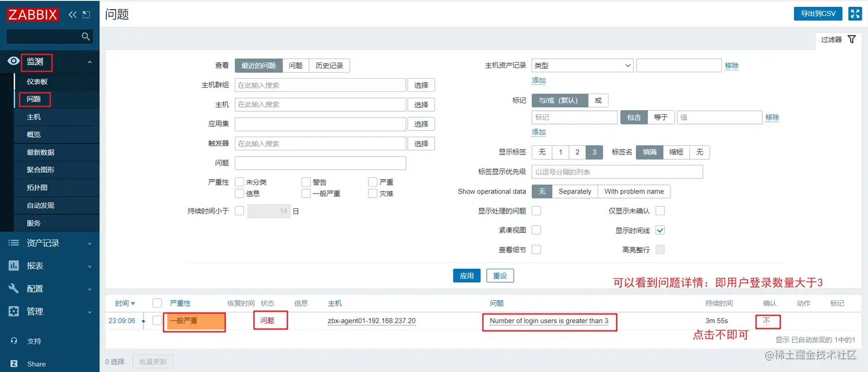Screen dimensions: 868x372
Task: Open 服务 in sidebar
Action: [x=34, y=223]
